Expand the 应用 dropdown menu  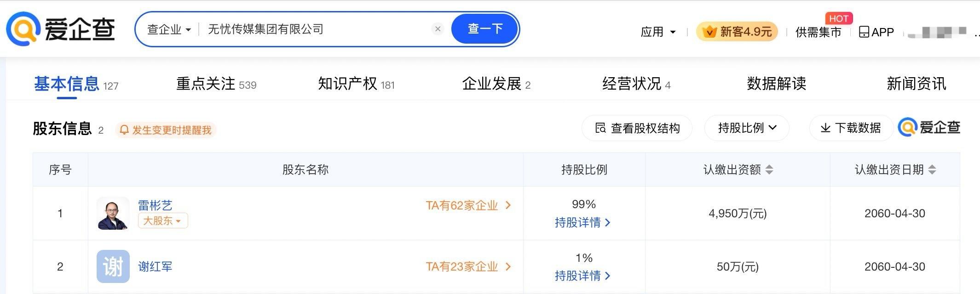tap(658, 32)
